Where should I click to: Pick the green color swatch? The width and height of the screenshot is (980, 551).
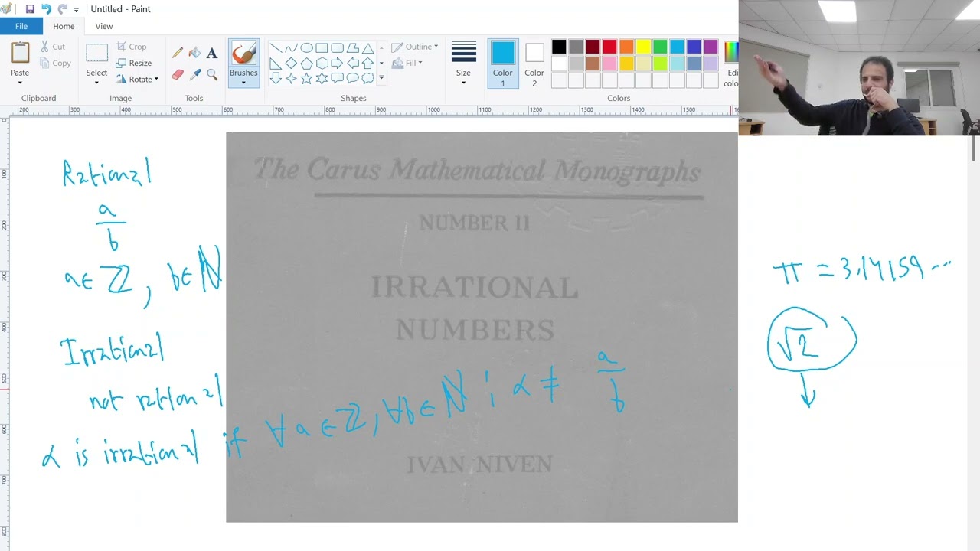(660, 47)
